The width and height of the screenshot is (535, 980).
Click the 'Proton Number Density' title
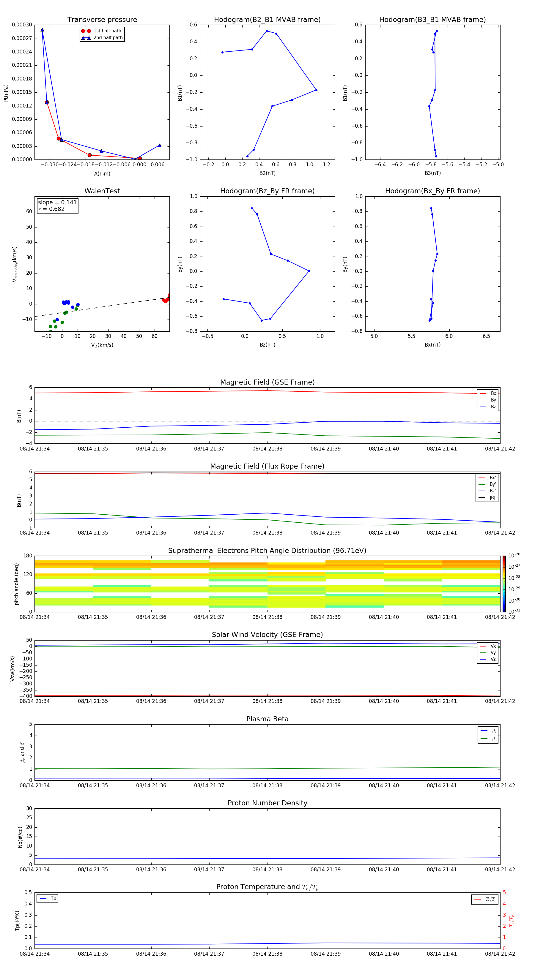coord(267,803)
